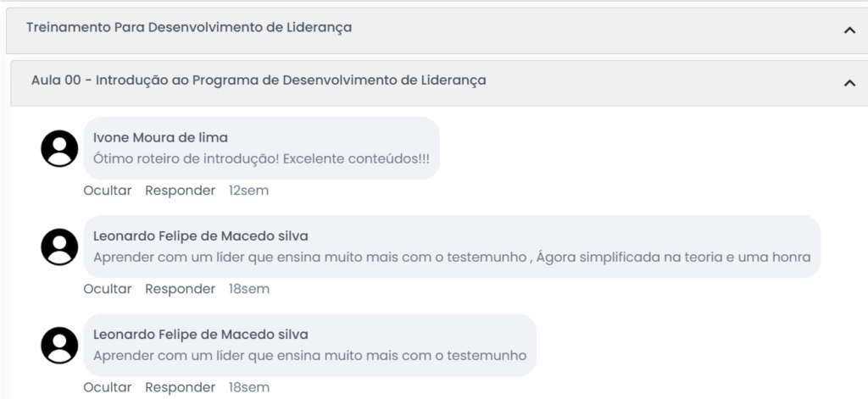The width and height of the screenshot is (868, 399).
Task: Click avatar beside the shorter Leonardo comment
Action: click(59, 346)
